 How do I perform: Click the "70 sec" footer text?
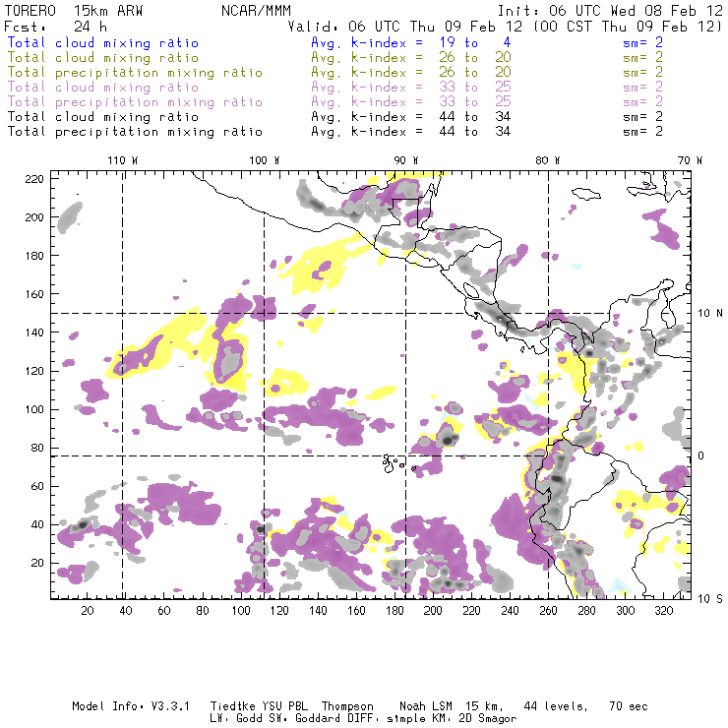pos(629,706)
